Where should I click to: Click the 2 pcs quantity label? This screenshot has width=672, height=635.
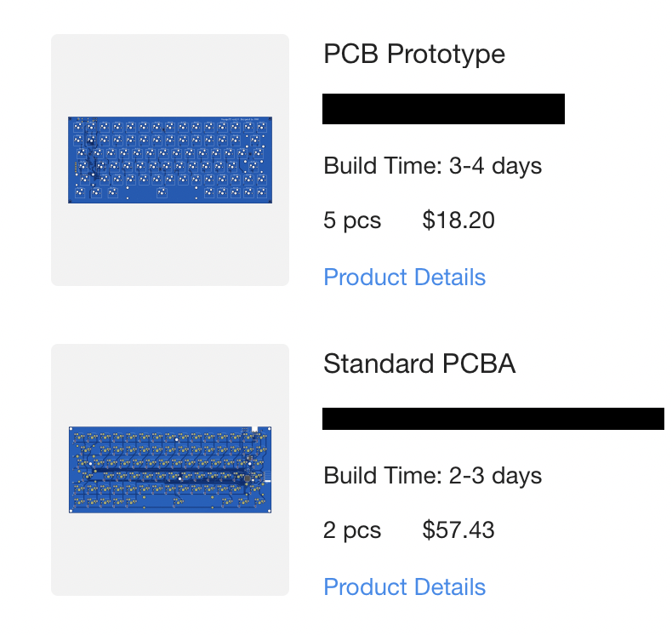pos(352,530)
